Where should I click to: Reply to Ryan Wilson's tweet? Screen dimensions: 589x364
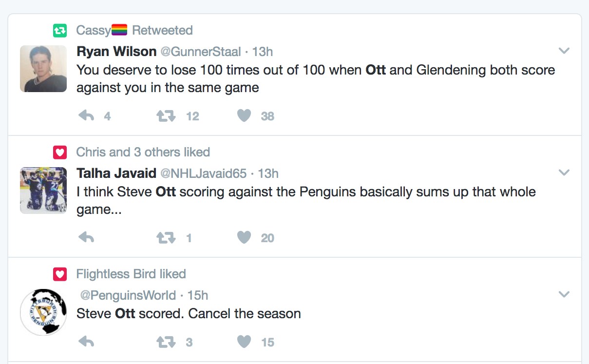(x=86, y=116)
